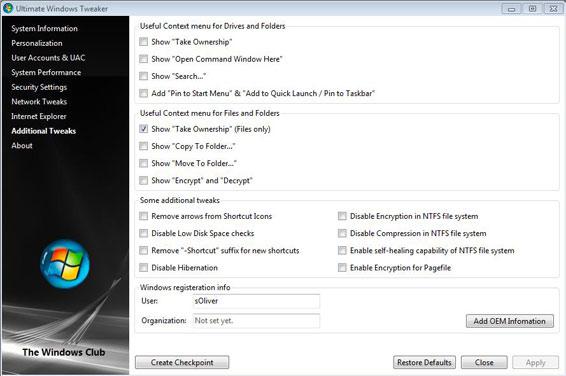
Task: Check Remove "-Shortcut" suffix for new shortcuts
Action: [144, 250]
